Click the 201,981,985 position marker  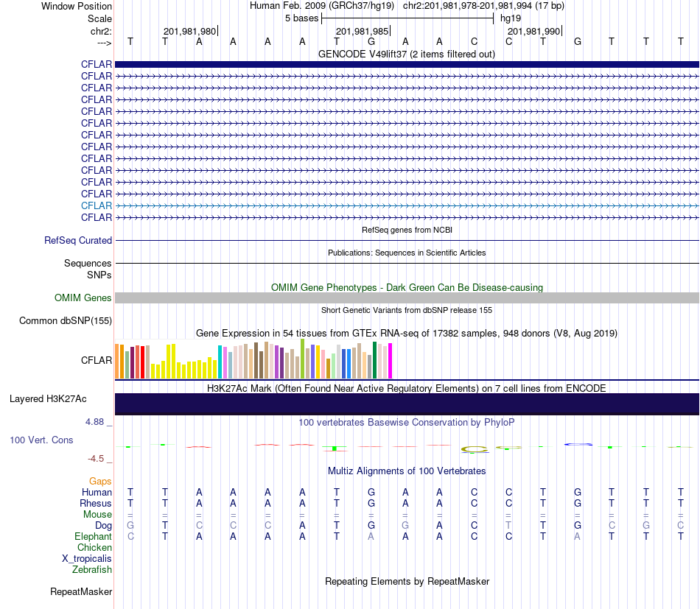click(362, 31)
